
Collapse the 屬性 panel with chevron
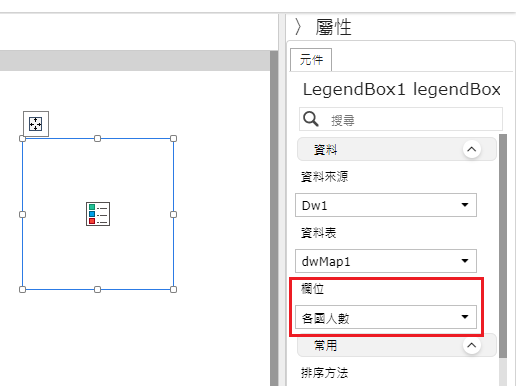coord(298,27)
